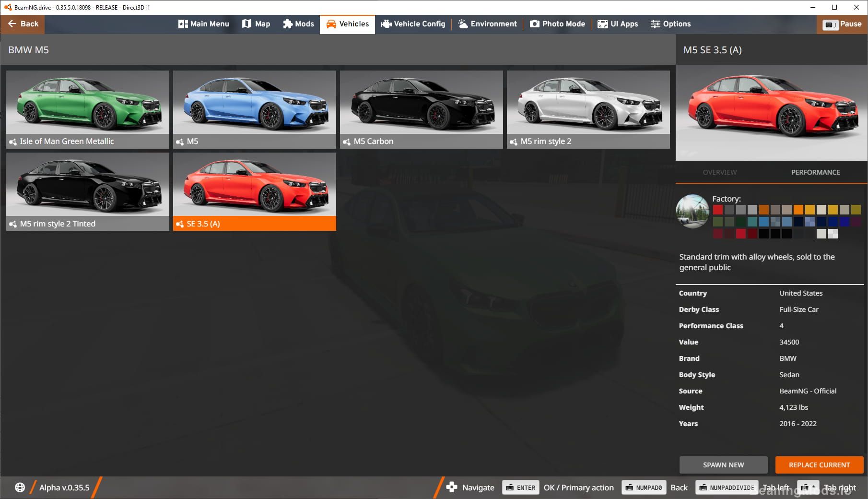868x499 pixels.
Task: Select the Isle of Man Green Metallic configuration
Action: point(88,109)
